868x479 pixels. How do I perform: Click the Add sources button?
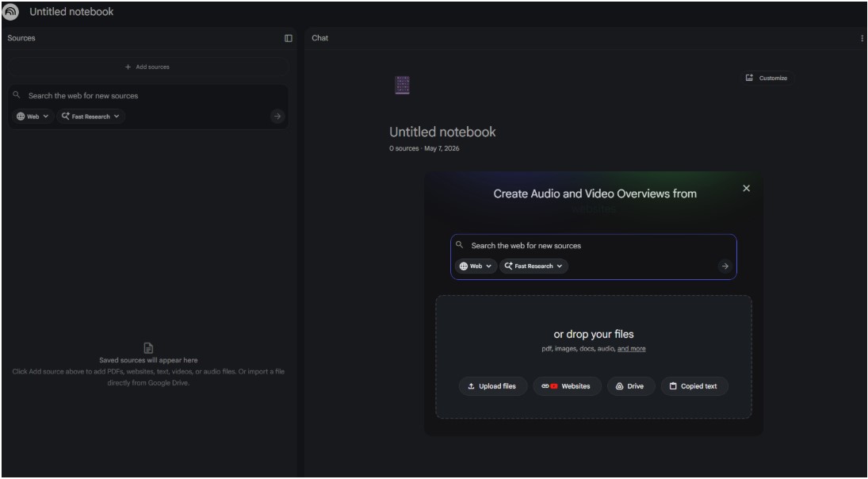tap(147, 67)
